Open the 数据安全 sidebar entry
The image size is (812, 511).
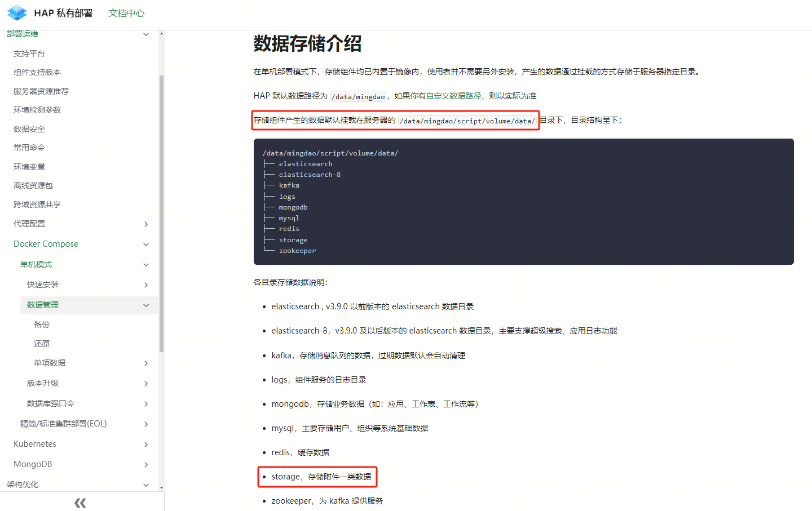click(x=29, y=129)
